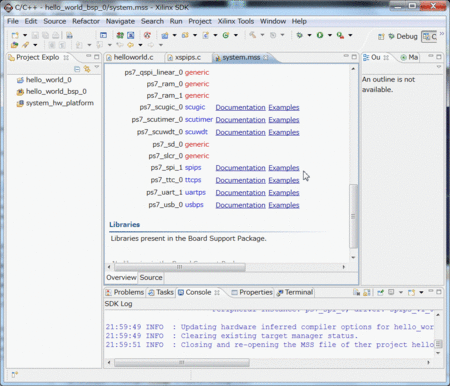Open the Xilinx Tools menu
The width and height of the screenshot is (450, 386).
tap(236, 21)
